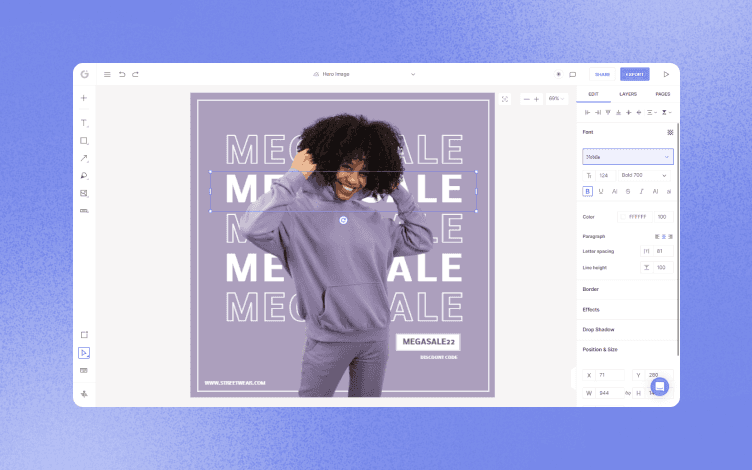Open the font settings grid icon
Image resolution: width=752 pixels, height=470 pixels.
pyautogui.click(x=670, y=132)
